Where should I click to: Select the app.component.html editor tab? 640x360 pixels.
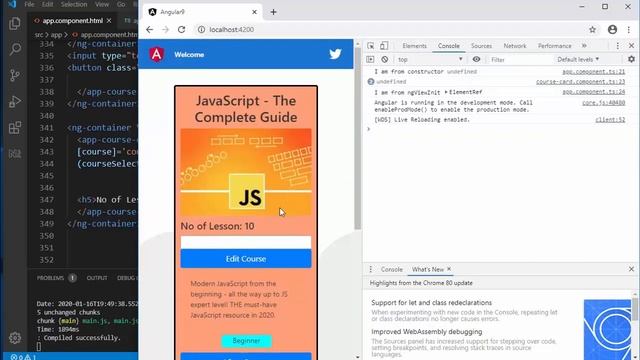(72, 20)
